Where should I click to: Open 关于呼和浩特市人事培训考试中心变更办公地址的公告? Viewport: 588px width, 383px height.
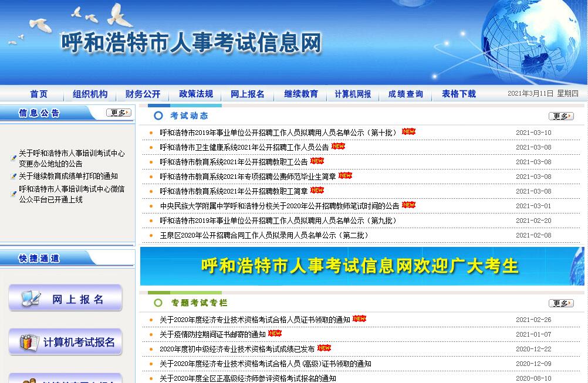[72, 158]
